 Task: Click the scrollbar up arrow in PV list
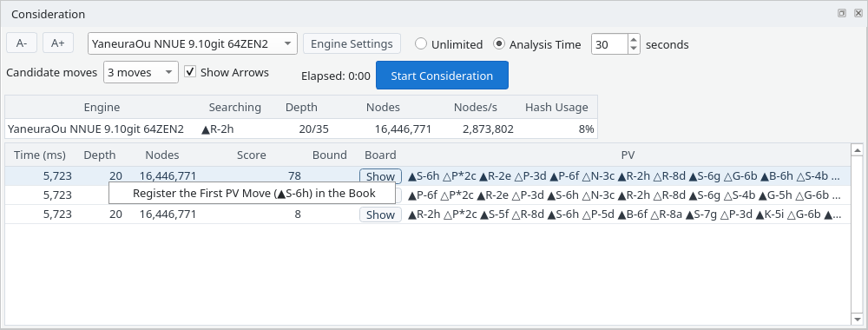pyautogui.click(x=857, y=150)
